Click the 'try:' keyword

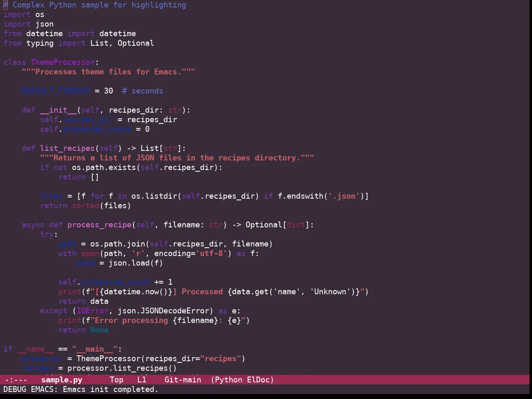[49, 234]
